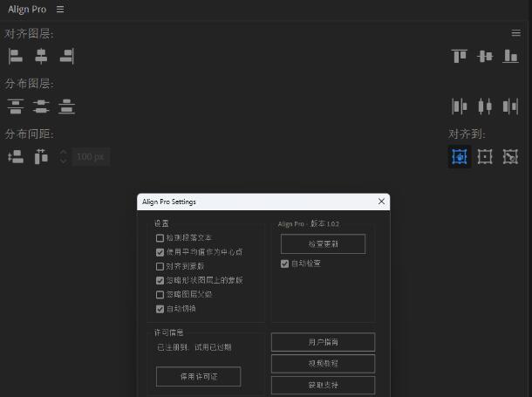Viewport: 532px width, 397px height.
Task: Click the 许可信息 group label
Action: (168, 332)
